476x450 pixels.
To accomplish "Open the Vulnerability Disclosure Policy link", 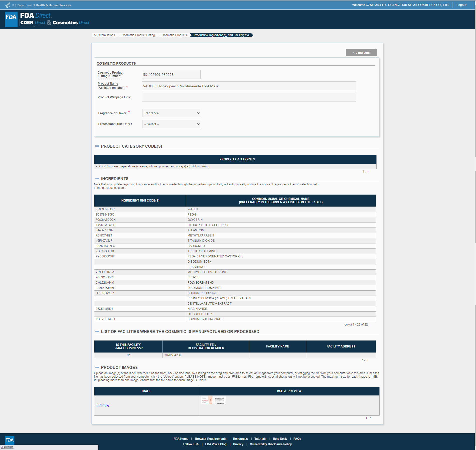I will [x=271, y=444].
